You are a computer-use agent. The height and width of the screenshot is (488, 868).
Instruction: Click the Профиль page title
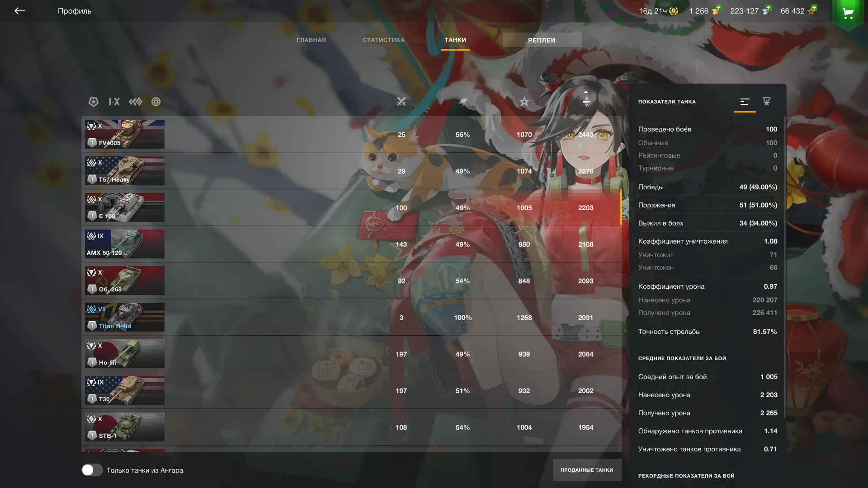[x=75, y=11]
